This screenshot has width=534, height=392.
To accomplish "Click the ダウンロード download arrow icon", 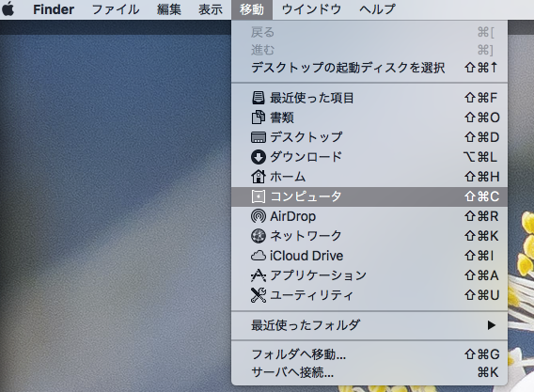I will click(x=259, y=157).
